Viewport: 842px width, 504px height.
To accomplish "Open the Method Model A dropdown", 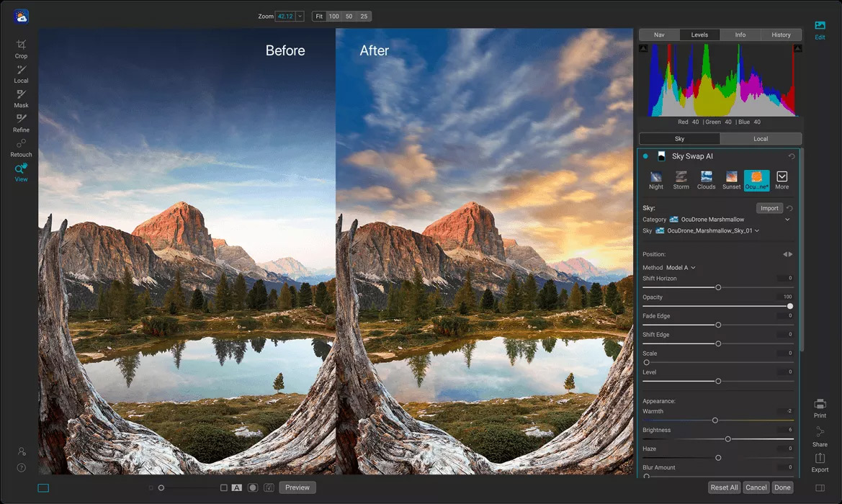I will tap(681, 268).
